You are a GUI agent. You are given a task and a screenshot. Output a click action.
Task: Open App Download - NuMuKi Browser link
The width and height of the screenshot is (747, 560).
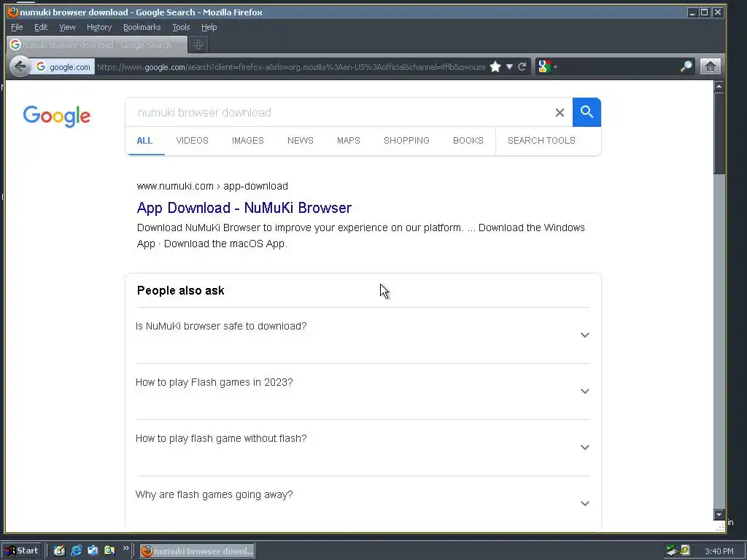click(x=244, y=208)
